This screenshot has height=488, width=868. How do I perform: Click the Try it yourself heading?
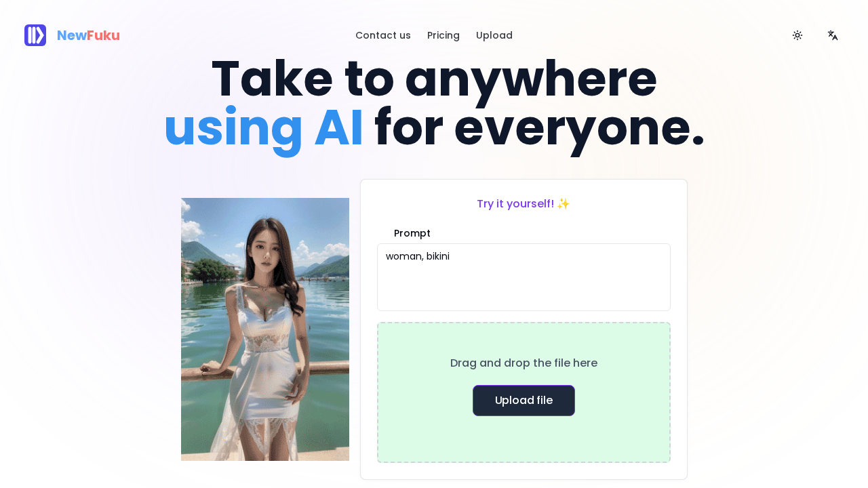(x=515, y=203)
